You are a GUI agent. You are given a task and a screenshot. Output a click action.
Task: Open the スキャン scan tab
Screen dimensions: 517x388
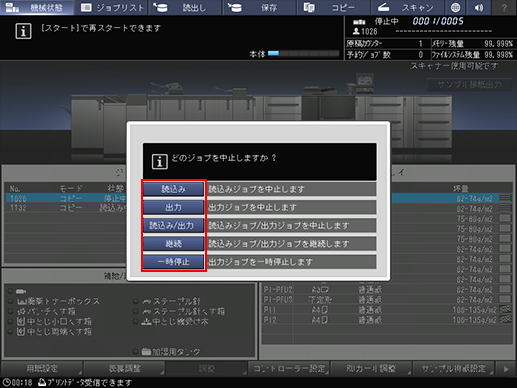click(407, 7)
